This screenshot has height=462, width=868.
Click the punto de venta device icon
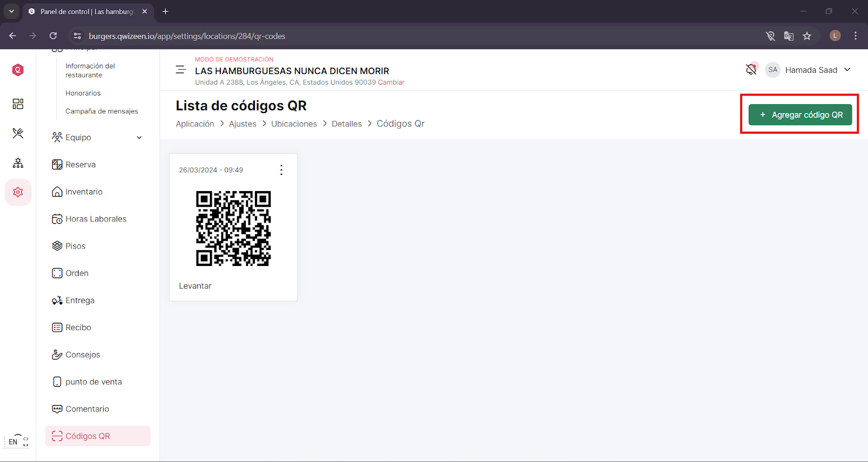pos(57,382)
